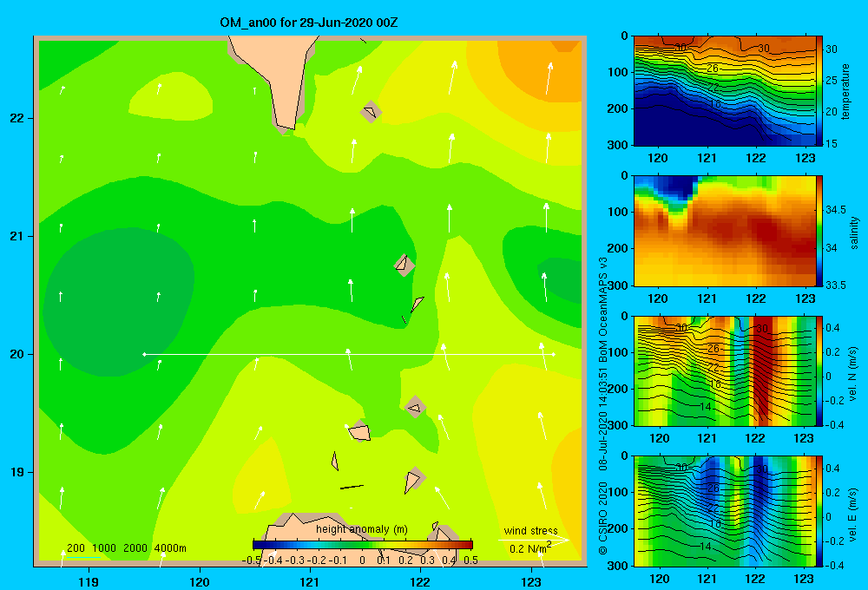Click longitude label 123 below the main map

pos(531,581)
